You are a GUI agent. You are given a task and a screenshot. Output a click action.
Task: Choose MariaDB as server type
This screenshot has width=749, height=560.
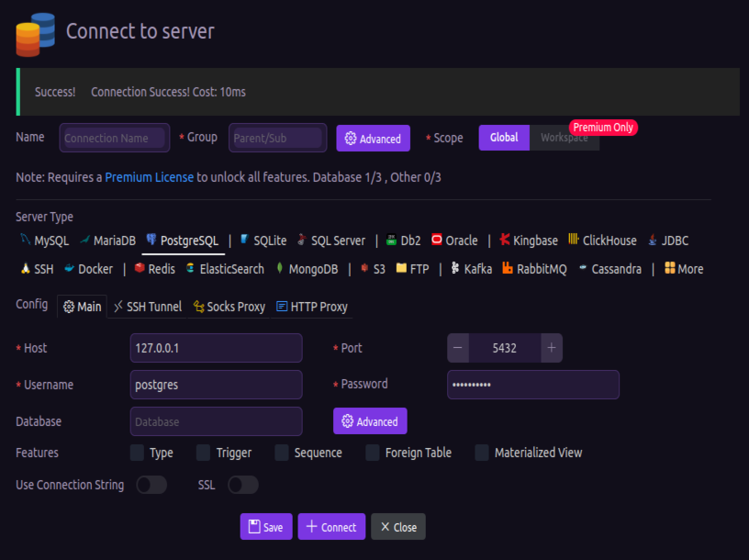point(108,241)
